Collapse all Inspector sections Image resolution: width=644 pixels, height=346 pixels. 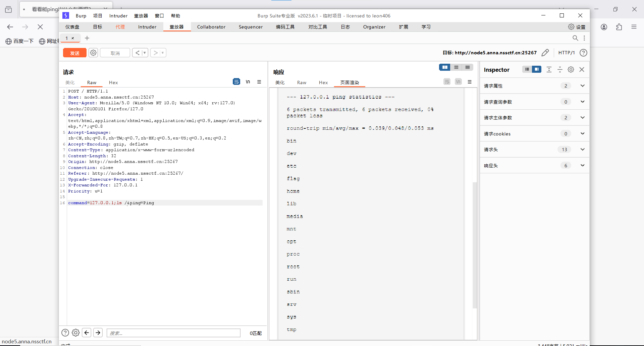coord(560,69)
